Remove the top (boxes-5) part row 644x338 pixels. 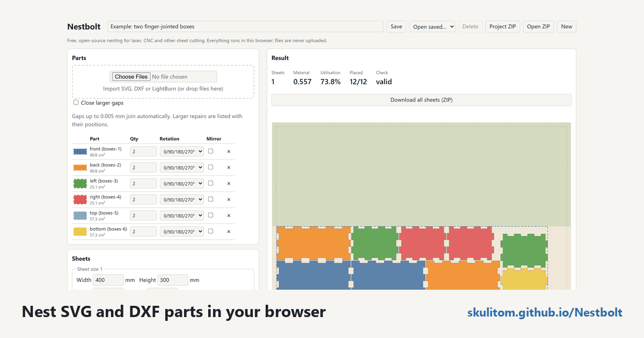(229, 216)
